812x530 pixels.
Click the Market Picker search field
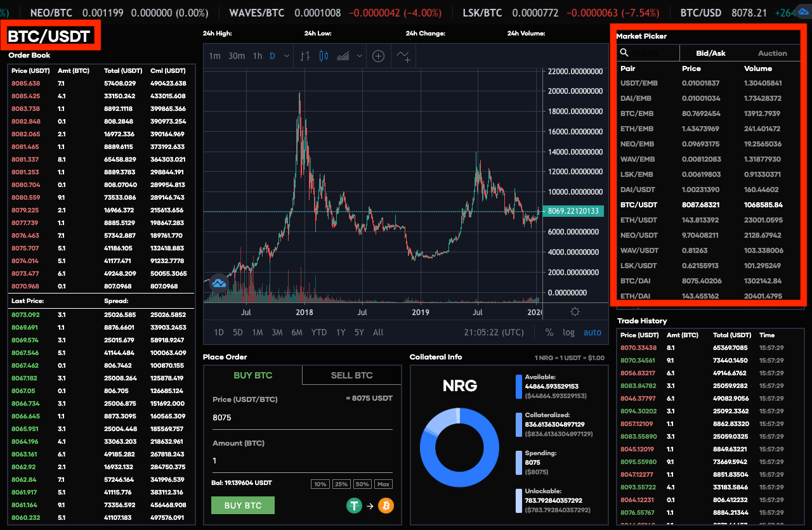click(x=653, y=53)
